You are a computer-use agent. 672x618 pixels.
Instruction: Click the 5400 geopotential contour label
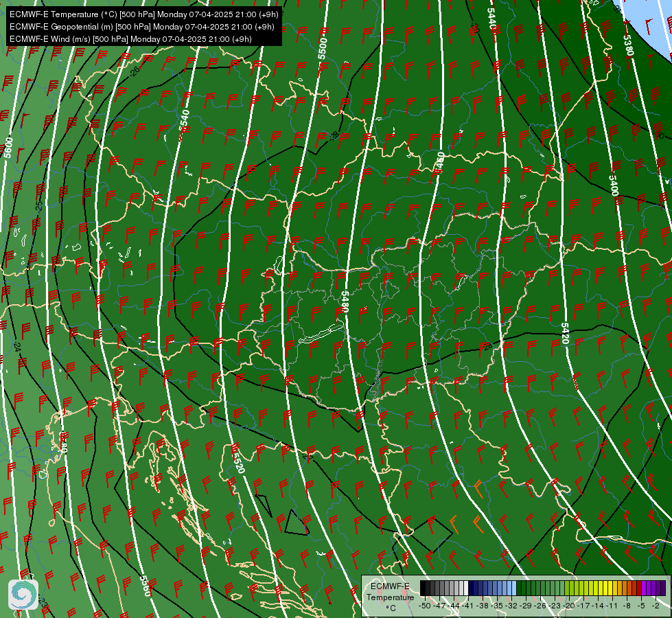614,185
